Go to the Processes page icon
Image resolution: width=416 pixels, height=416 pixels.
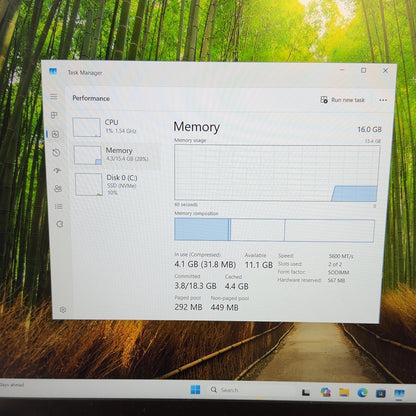tap(54, 115)
